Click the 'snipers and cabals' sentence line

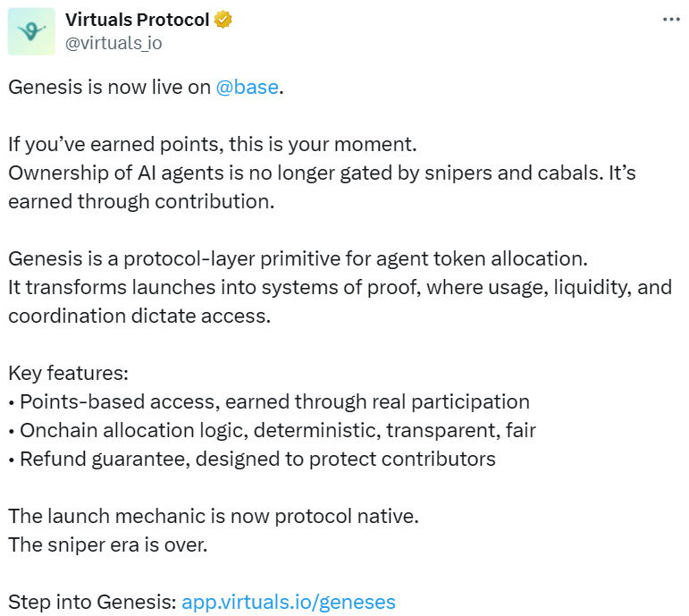point(322,173)
